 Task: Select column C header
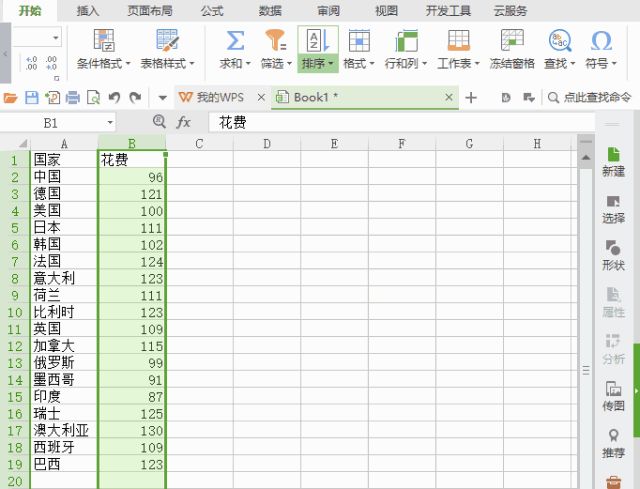click(199, 143)
